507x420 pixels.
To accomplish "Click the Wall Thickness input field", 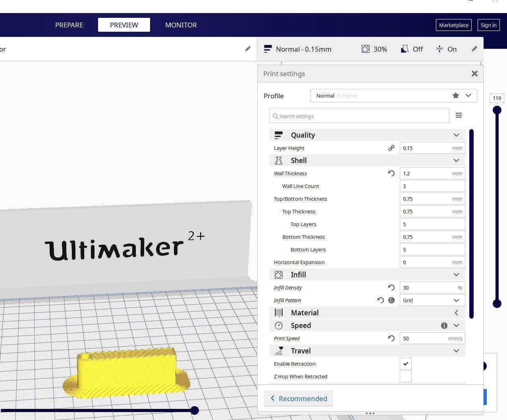I will point(432,173).
